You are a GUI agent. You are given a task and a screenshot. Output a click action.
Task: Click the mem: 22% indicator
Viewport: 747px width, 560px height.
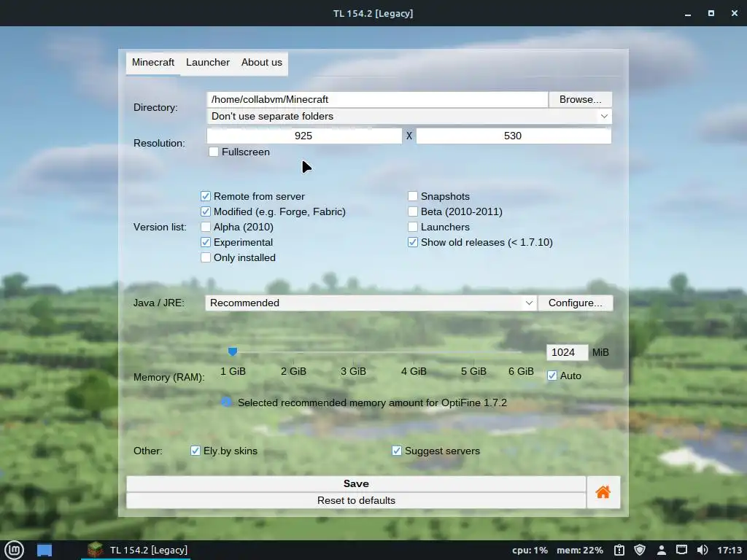[x=580, y=550]
